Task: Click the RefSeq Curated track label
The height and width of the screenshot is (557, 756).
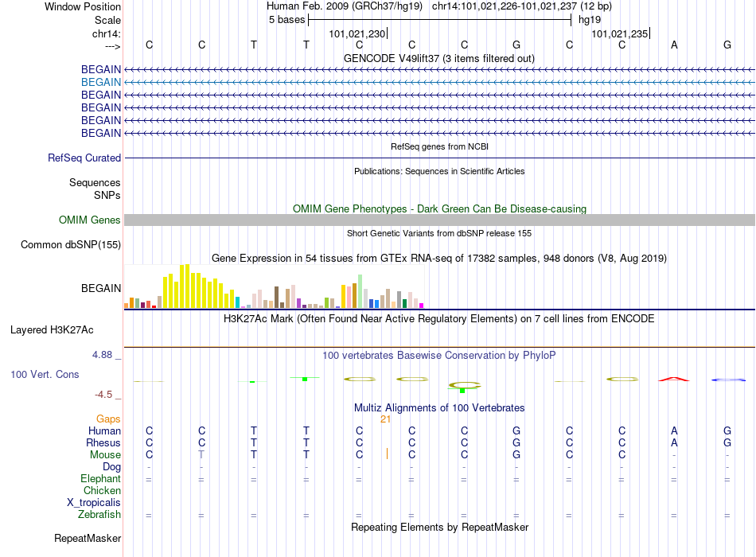Action: 84,158
